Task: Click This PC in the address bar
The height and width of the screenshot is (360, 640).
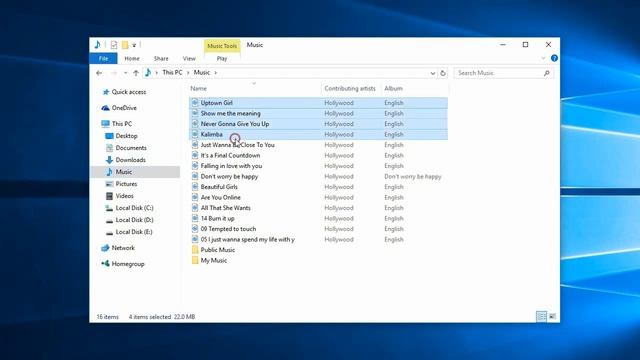Action: pos(172,72)
